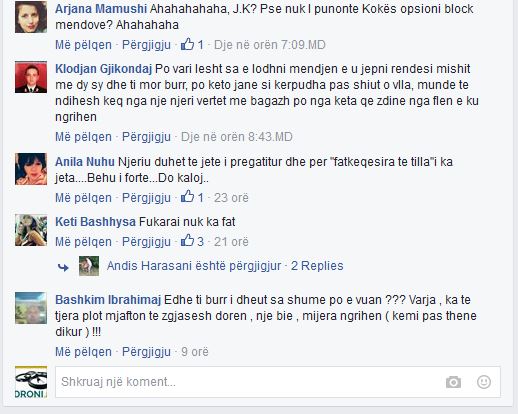Open Klodjan Gjikondaj's profile name link
The width and height of the screenshot is (518, 414).
click(103, 69)
